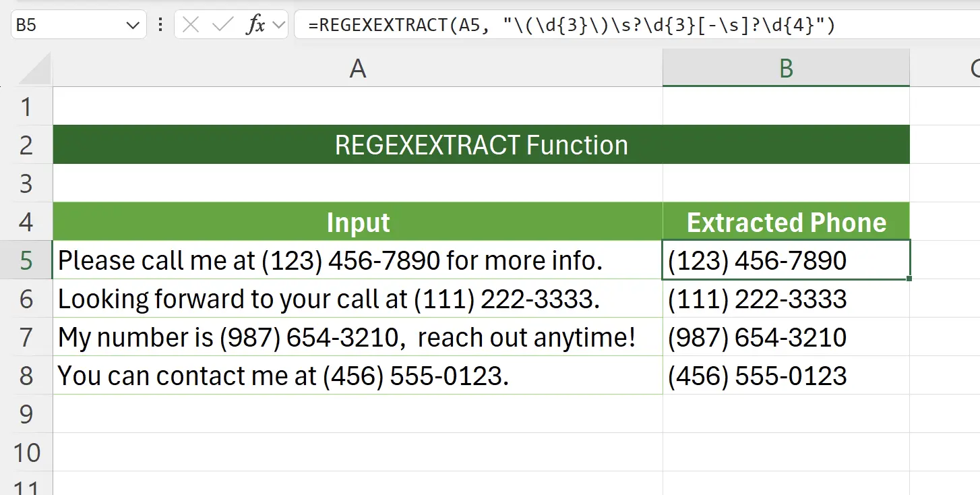Open the Name Box dropdown

[x=133, y=24]
